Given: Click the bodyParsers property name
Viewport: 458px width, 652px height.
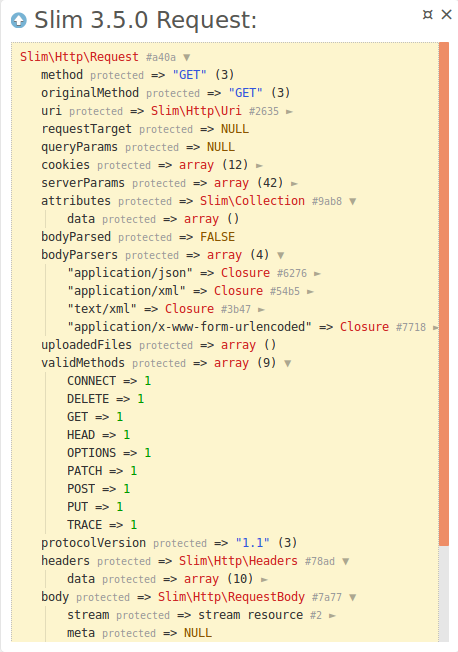Looking at the screenshot, I should click(x=79, y=254).
